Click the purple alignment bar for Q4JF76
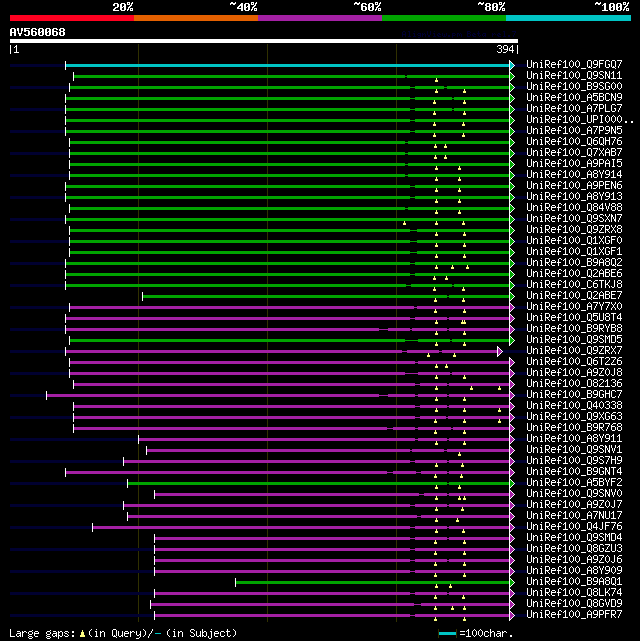The width and height of the screenshot is (640, 641). pyautogui.click(x=301, y=527)
